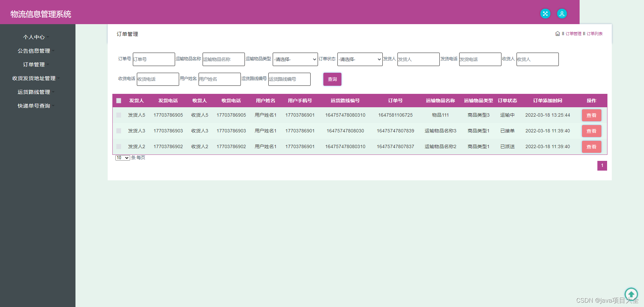Focus the 运货路线编号 input field
644x307 pixels.
coord(289,79)
